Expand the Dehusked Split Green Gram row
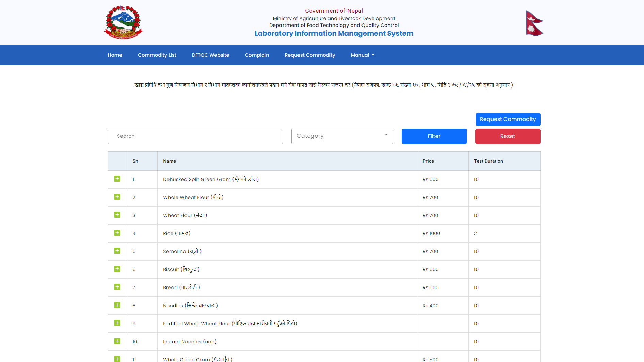 pos(117,179)
